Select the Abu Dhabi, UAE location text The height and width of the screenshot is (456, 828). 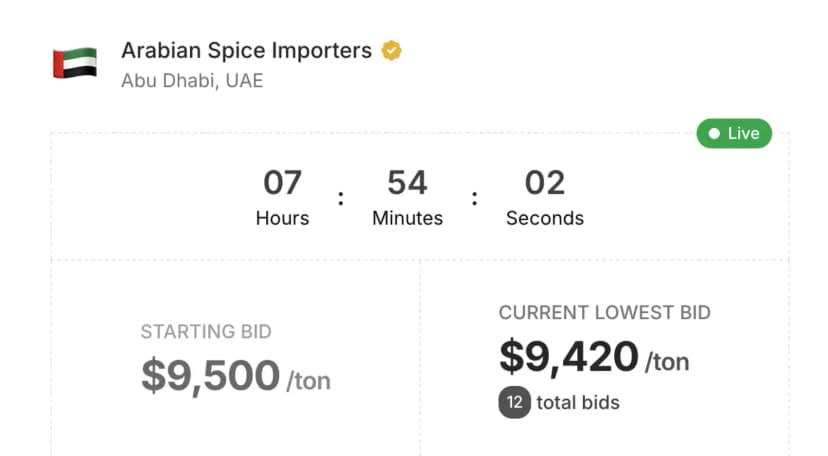tap(192, 81)
